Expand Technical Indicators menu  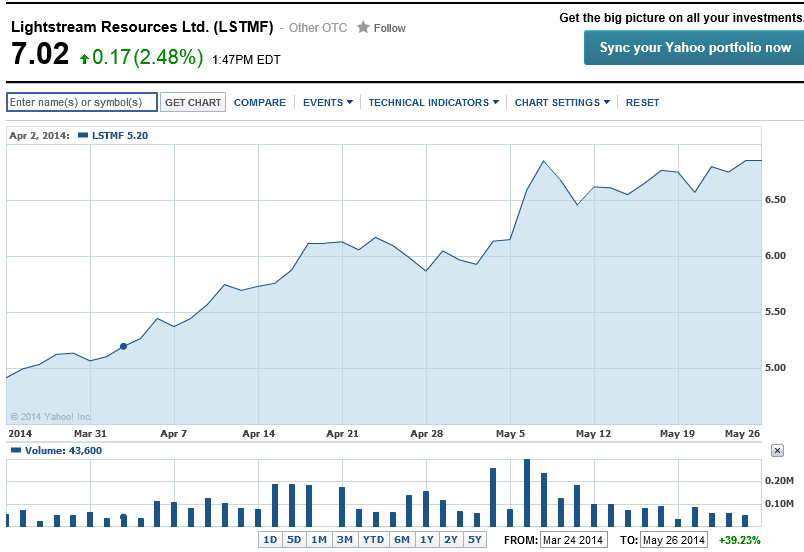coord(433,103)
